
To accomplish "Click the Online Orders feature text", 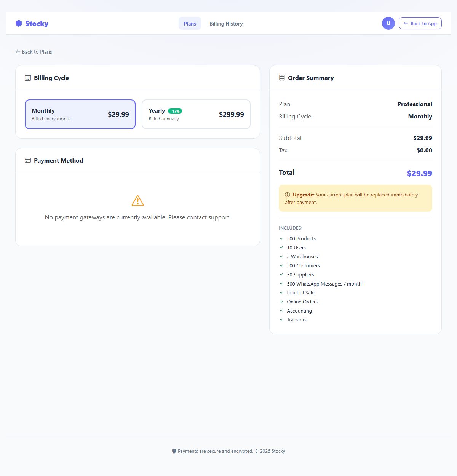I will click(x=302, y=302).
